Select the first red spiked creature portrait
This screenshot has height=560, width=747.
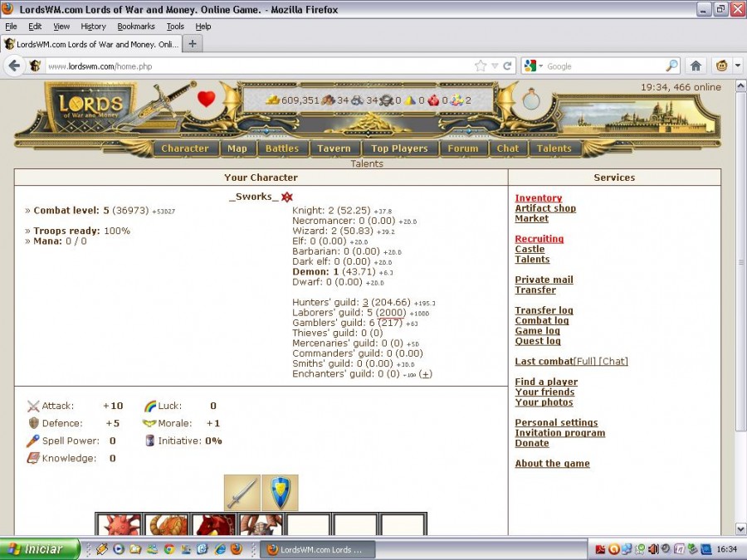pos(119,524)
